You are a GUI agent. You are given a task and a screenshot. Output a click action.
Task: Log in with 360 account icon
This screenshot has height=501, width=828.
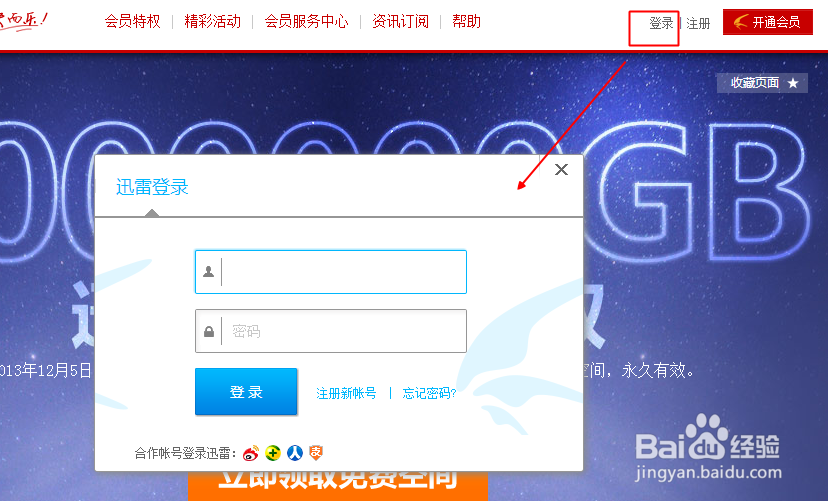[x=273, y=452]
